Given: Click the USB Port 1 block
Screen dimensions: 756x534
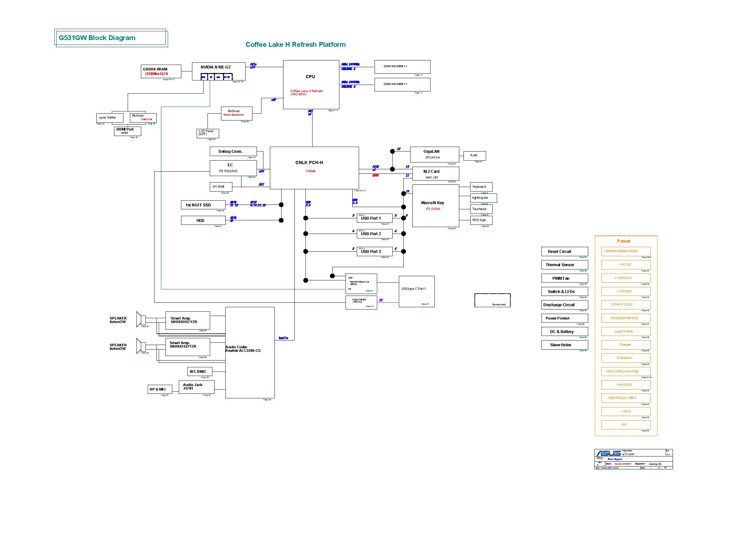Looking at the screenshot, I should click(x=375, y=218).
